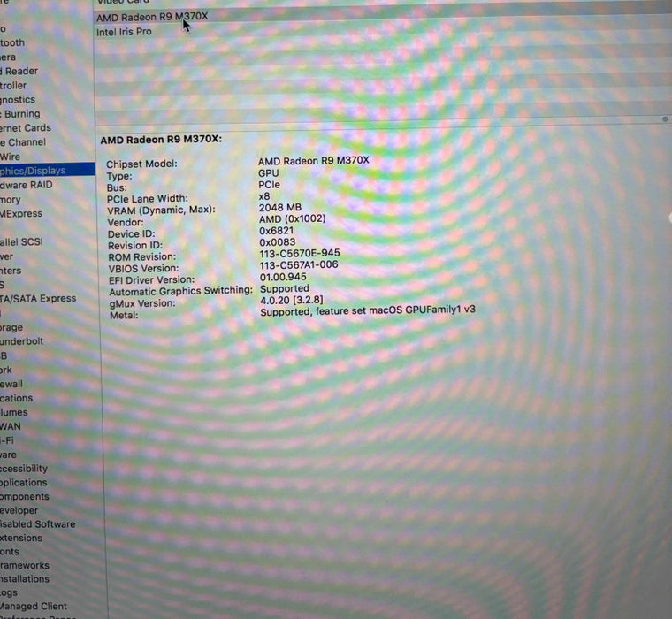Open Fonts in the sidebar
Screen dimensions: 672x619
[10, 552]
